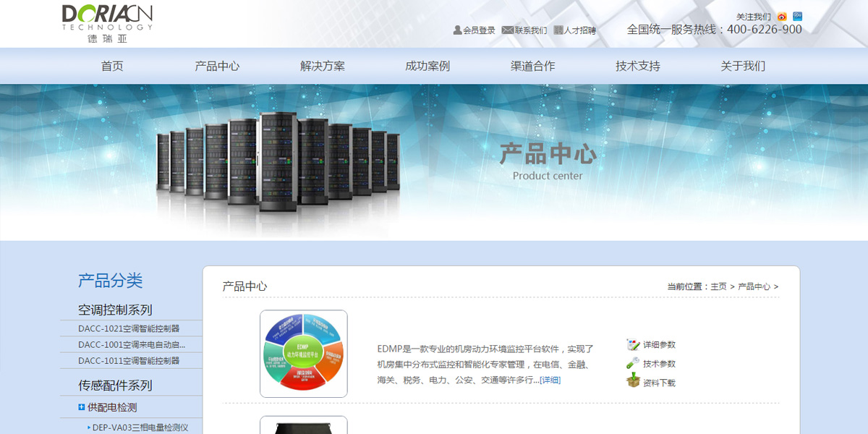Screen dimensions: 868x434
Task: Click 主页 in the breadcrumb trail
Action: 718,286
